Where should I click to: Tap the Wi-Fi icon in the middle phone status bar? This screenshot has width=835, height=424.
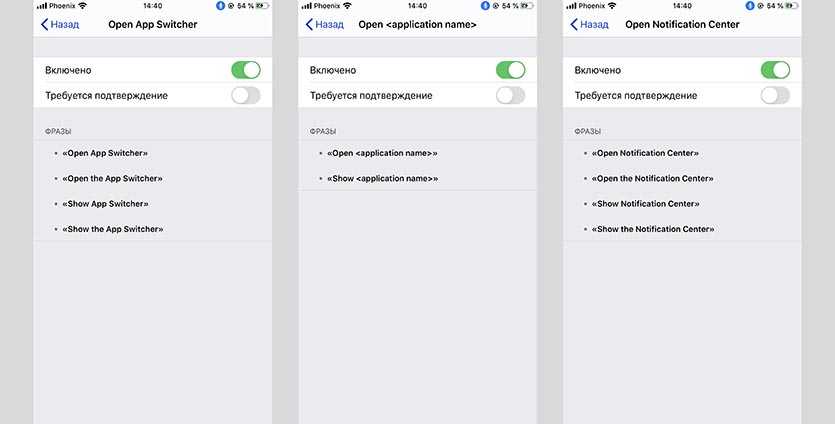click(348, 6)
